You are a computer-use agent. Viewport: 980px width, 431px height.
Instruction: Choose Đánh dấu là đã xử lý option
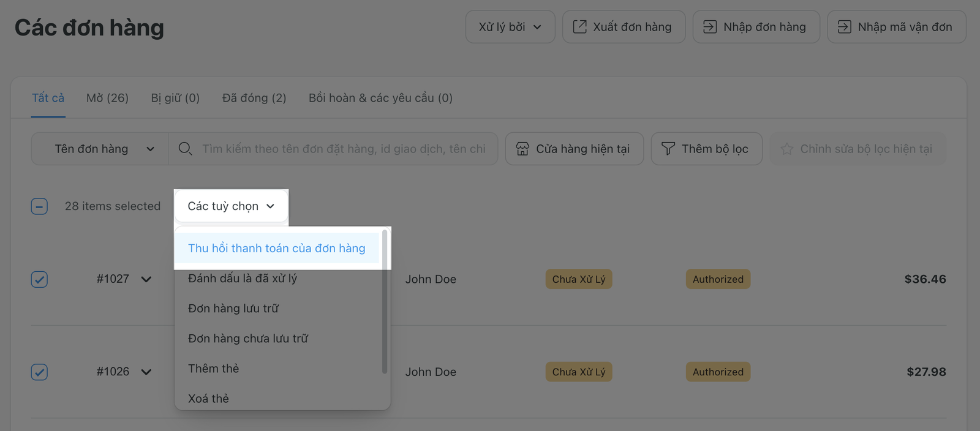click(x=243, y=279)
